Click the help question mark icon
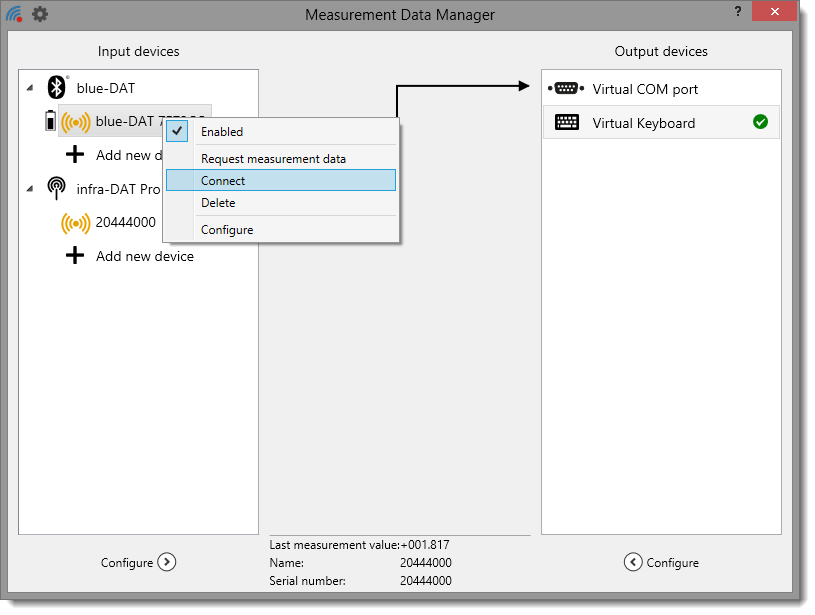Image resolution: width=815 pixels, height=615 pixels. click(737, 11)
